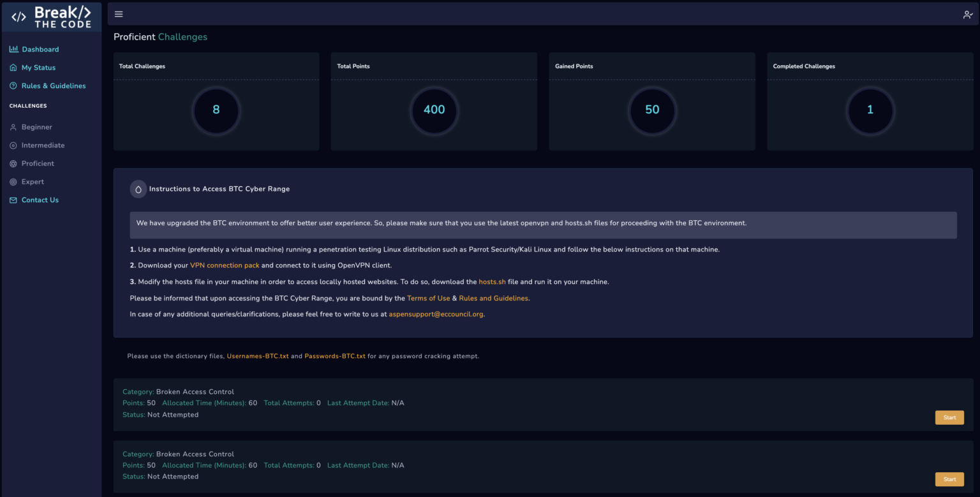Start the second Broken Access Control challenge

949,478
